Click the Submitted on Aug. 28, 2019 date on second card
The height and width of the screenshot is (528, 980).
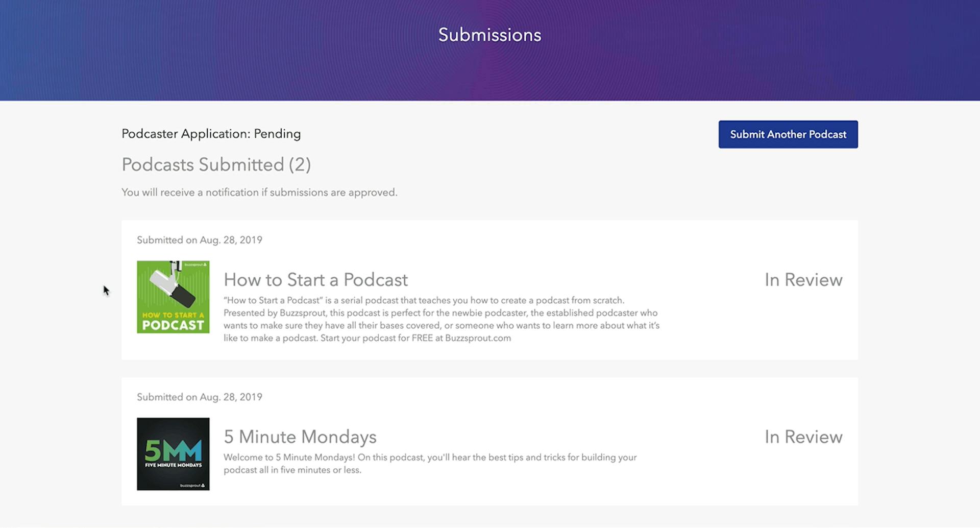tap(199, 397)
